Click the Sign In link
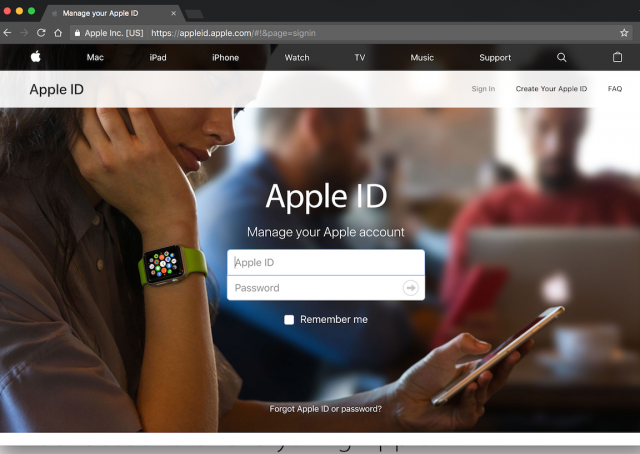The image size is (640, 454). pos(483,89)
